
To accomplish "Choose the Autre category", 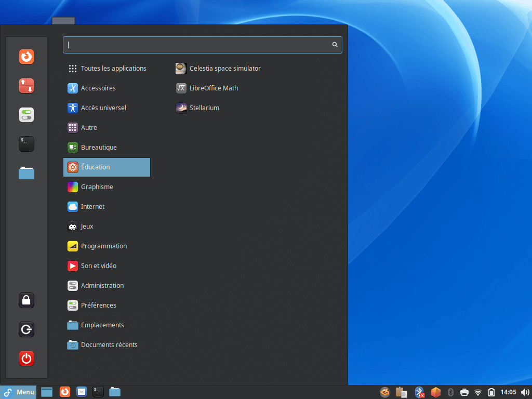I will (x=107, y=128).
